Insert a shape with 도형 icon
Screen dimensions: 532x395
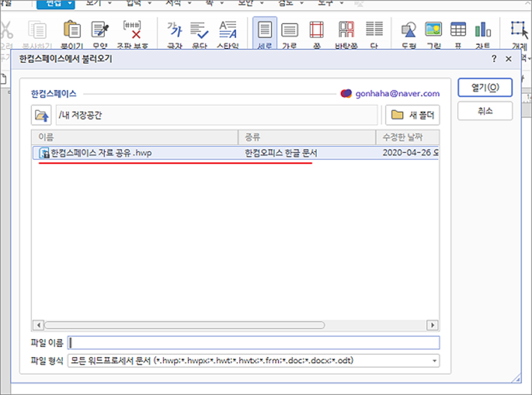(x=409, y=30)
